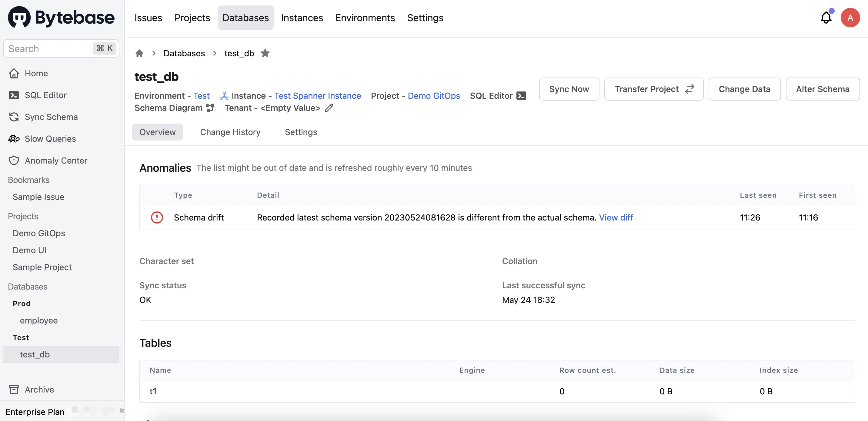Image resolution: width=868 pixels, height=421 pixels.
Task: Open Sample Project in sidebar
Action: (42, 267)
